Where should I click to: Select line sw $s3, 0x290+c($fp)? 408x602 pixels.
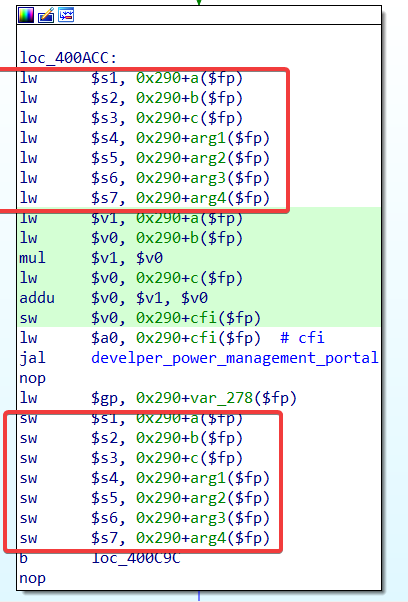pos(131,458)
